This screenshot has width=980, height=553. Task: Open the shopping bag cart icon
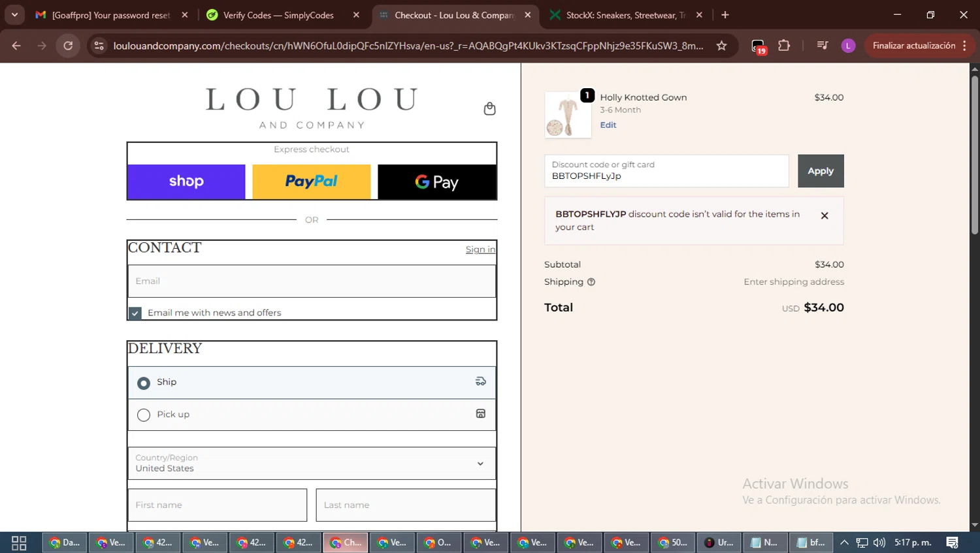pyautogui.click(x=489, y=108)
